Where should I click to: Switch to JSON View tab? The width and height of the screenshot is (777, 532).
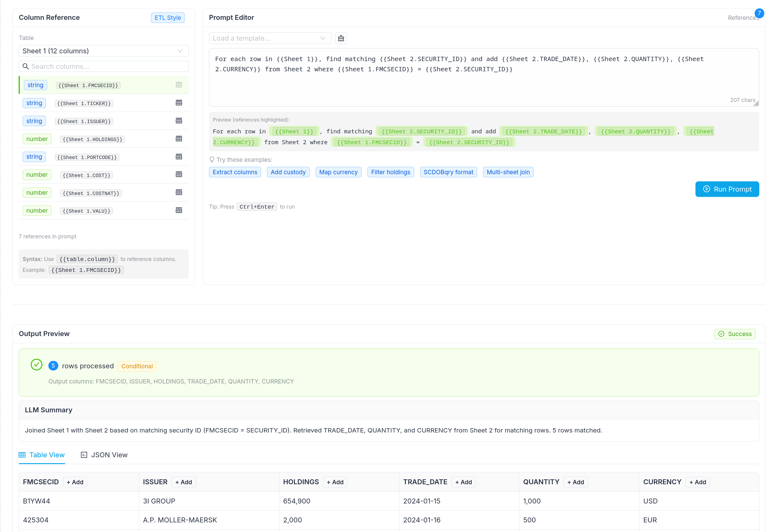[x=104, y=455]
